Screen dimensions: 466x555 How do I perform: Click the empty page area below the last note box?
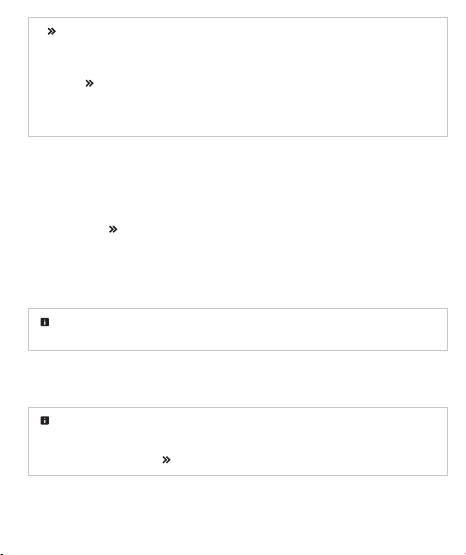(238, 513)
